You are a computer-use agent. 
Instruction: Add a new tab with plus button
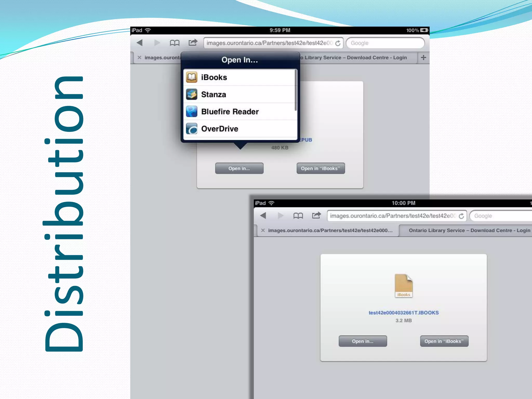(423, 58)
